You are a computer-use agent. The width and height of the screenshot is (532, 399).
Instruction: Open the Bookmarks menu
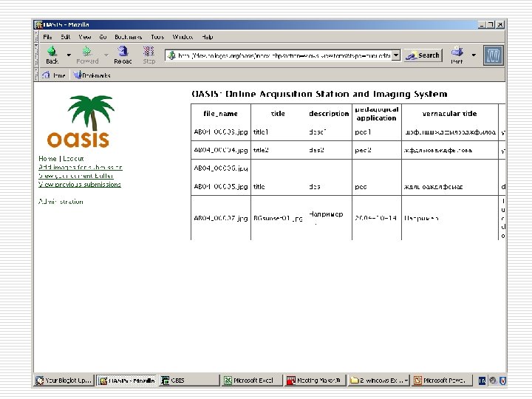[x=129, y=37]
